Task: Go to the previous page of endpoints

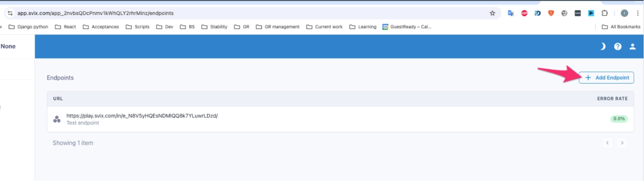Action: (607, 142)
